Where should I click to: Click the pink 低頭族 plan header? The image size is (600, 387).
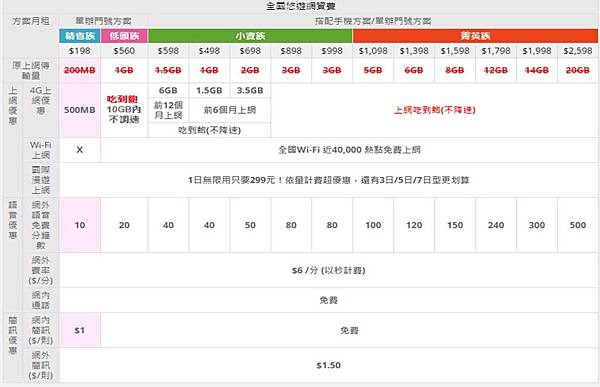(x=124, y=36)
